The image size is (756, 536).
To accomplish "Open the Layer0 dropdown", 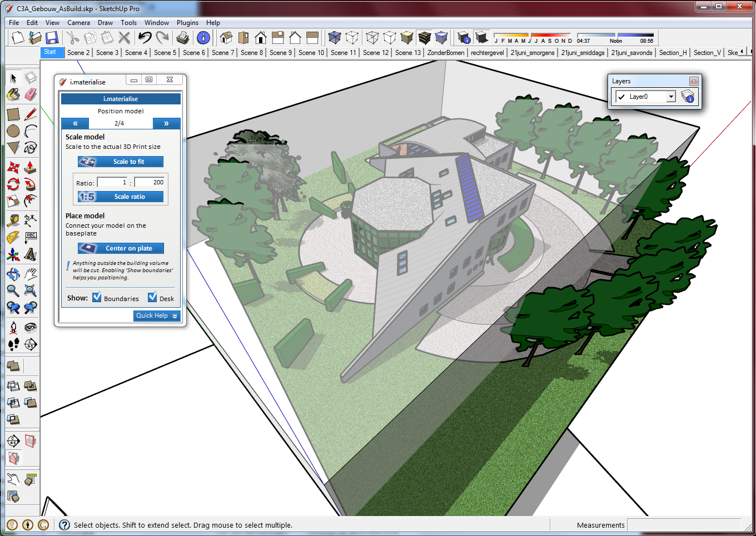I will 671,97.
